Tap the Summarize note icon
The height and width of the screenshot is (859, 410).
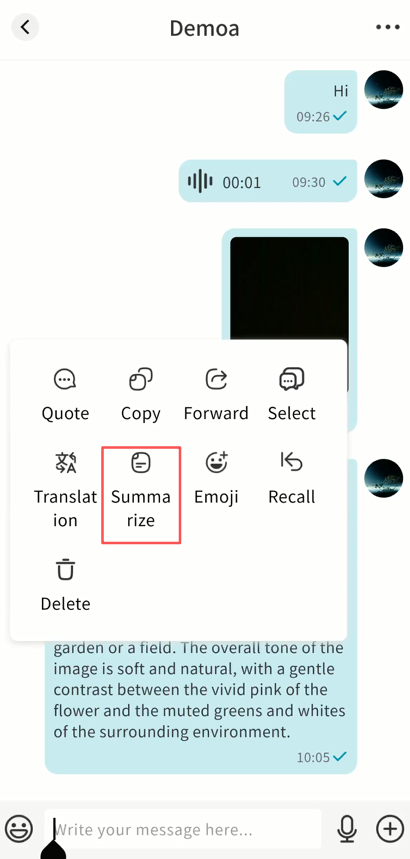pyautogui.click(x=141, y=463)
